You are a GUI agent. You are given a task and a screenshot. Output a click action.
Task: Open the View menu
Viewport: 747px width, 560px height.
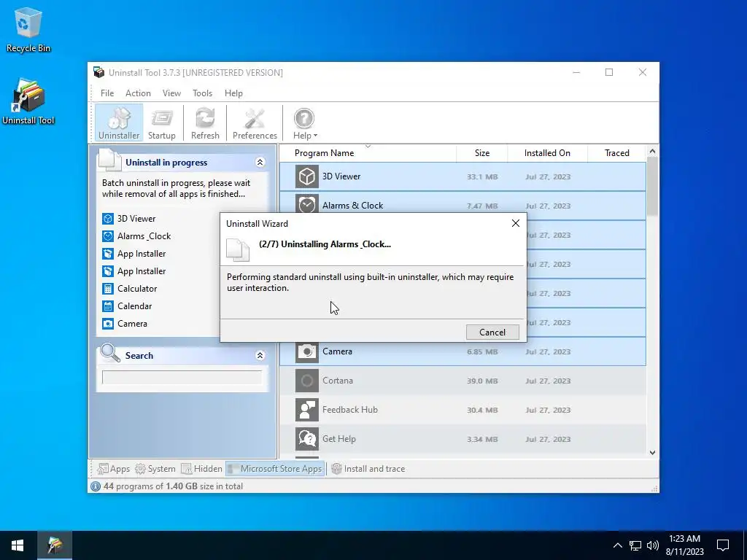point(171,93)
